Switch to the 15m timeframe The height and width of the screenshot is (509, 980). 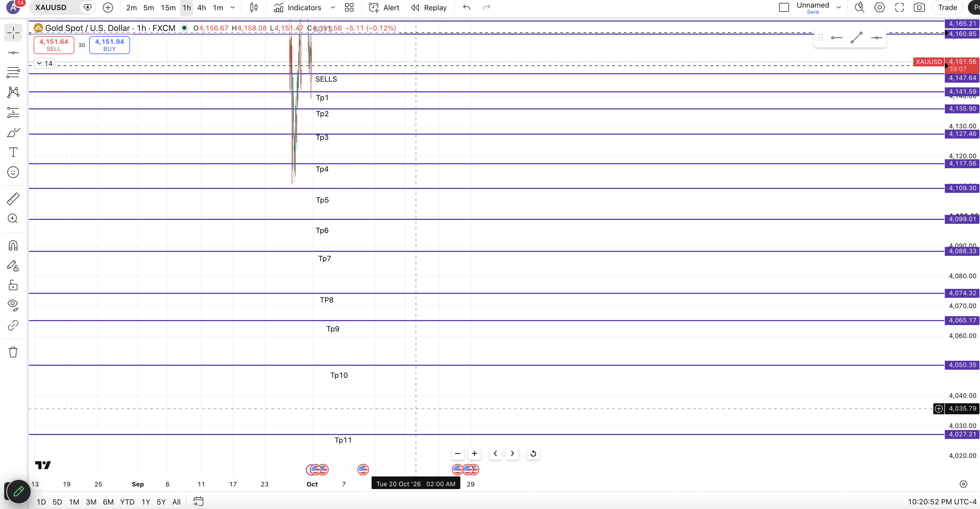[x=168, y=8]
